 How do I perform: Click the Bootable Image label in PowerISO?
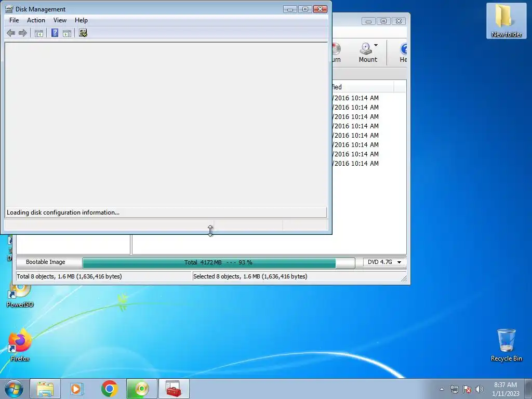point(46,262)
